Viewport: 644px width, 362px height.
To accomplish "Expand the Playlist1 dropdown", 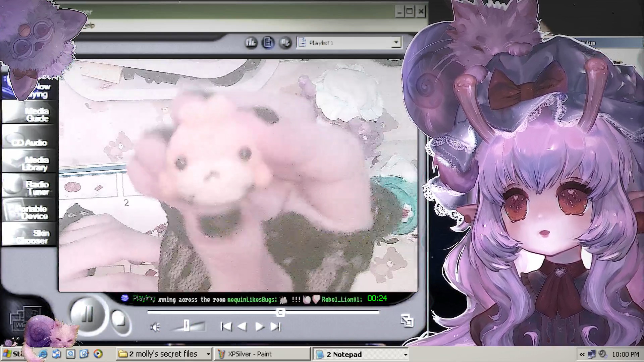I will click(x=396, y=43).
